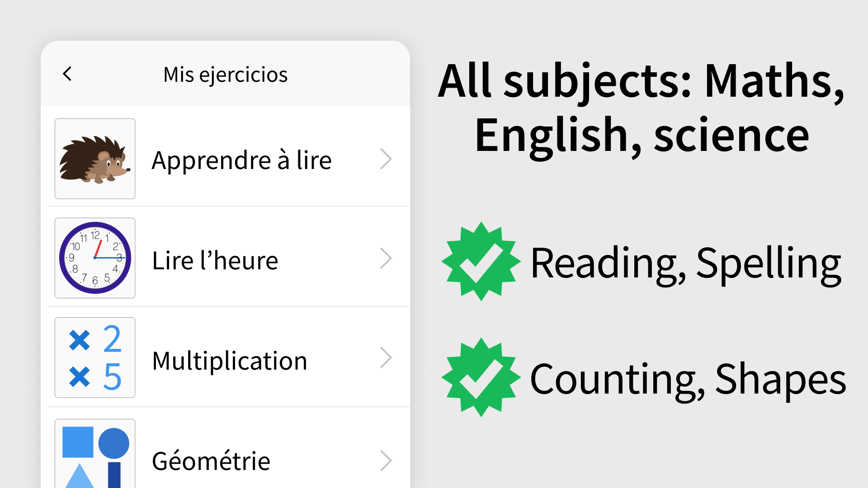
Task: Go back using the left arrow
Action: pos(67,74)
